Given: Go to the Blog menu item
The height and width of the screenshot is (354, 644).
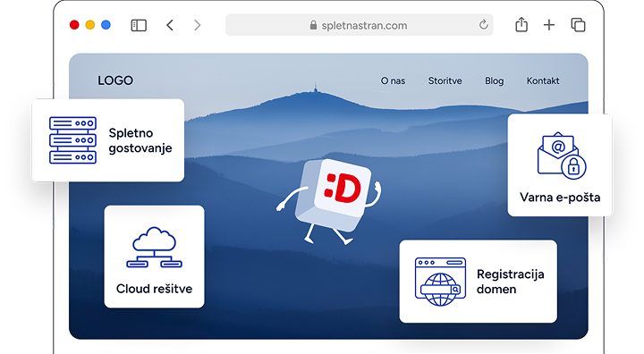Looking at the screenshot, I should tap(494, 81).
